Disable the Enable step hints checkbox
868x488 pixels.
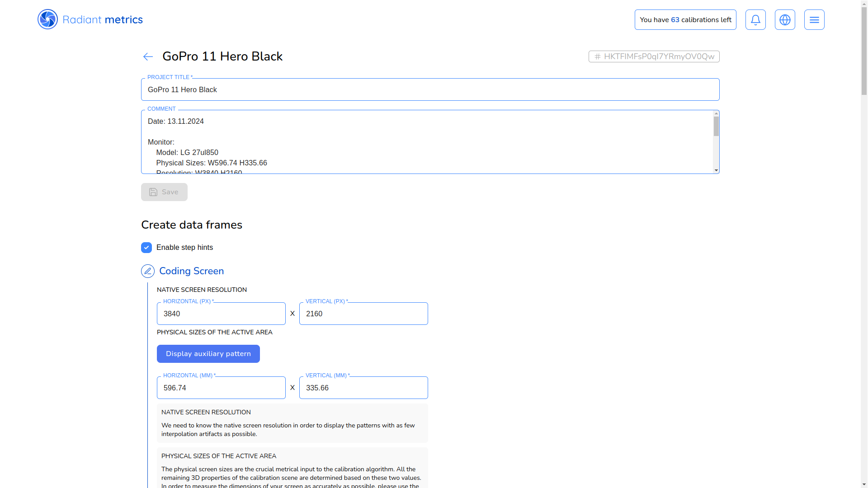(146, 248)
